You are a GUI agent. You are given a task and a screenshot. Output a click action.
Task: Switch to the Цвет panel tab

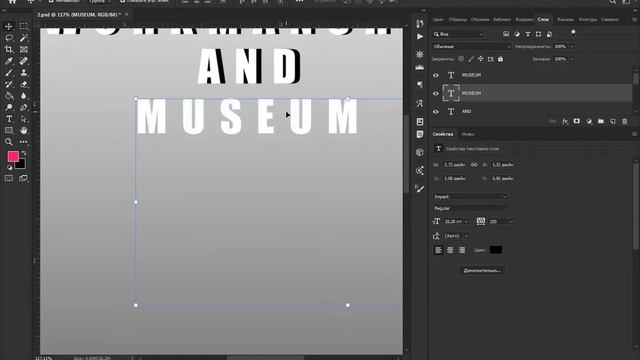[x=438, y=20]
